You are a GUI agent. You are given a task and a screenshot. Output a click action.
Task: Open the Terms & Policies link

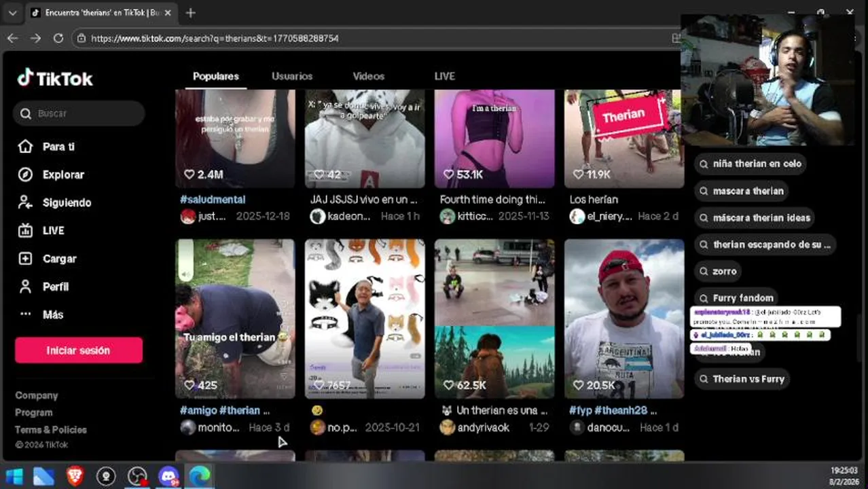[51, 429]
